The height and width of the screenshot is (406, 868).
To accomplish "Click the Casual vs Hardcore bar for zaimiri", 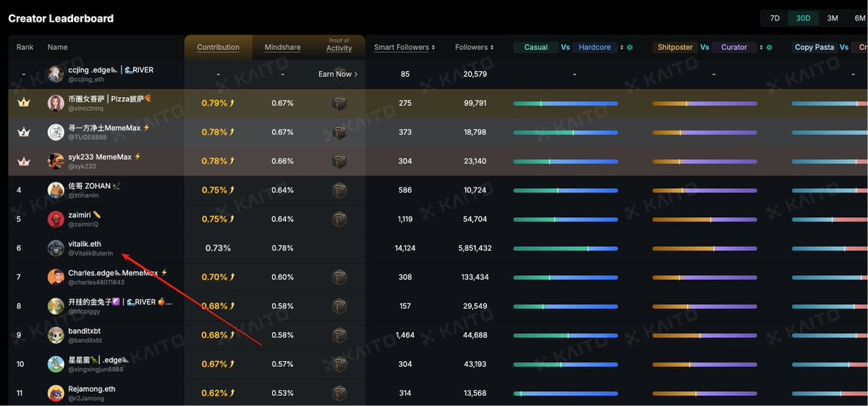I will point(566,219).
